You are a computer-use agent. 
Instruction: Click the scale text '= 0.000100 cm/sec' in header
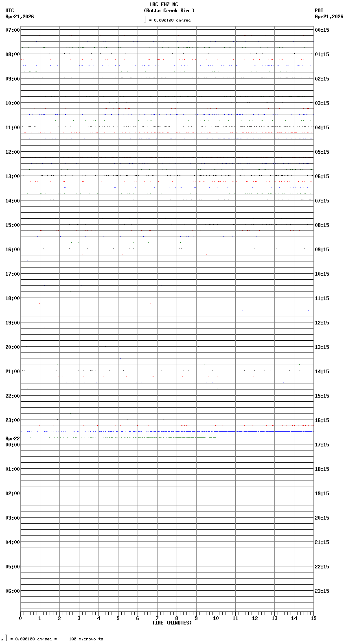[x=170, y=20]
